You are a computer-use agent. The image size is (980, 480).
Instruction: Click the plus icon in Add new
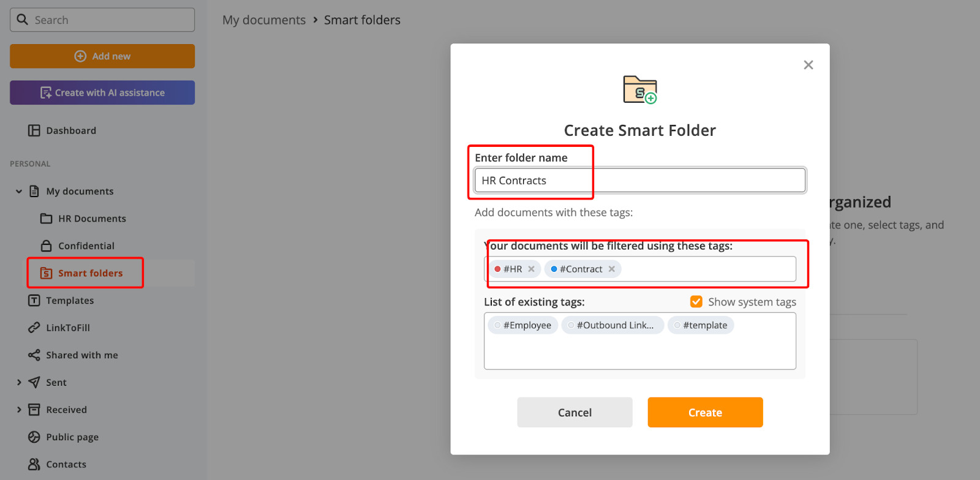coord(80,56)
